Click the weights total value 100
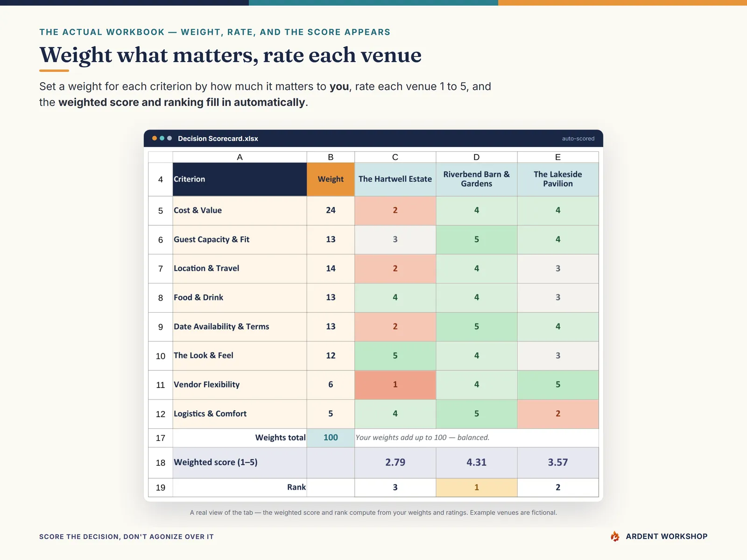 click(331, 438)
